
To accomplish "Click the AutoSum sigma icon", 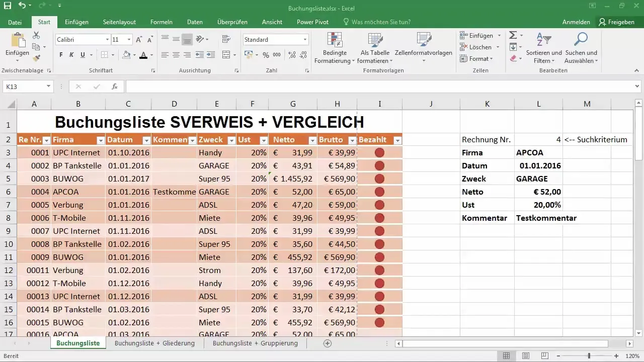I will (513, 35).
